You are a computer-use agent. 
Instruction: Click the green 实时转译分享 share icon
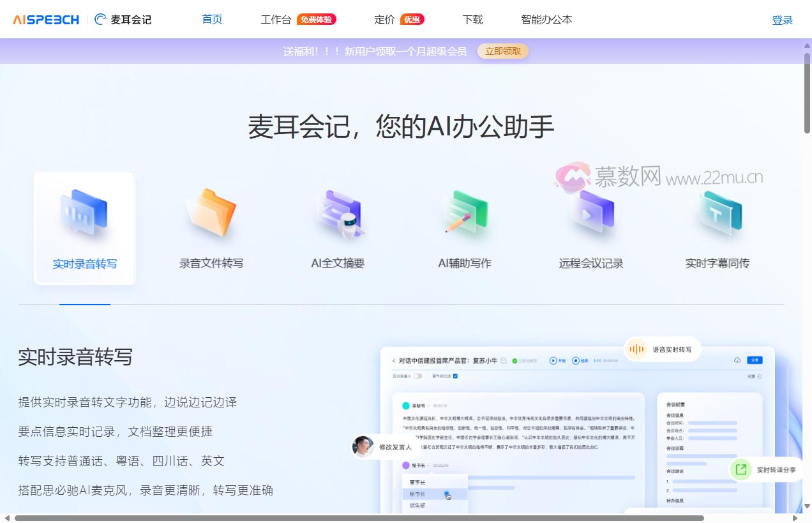741,469
